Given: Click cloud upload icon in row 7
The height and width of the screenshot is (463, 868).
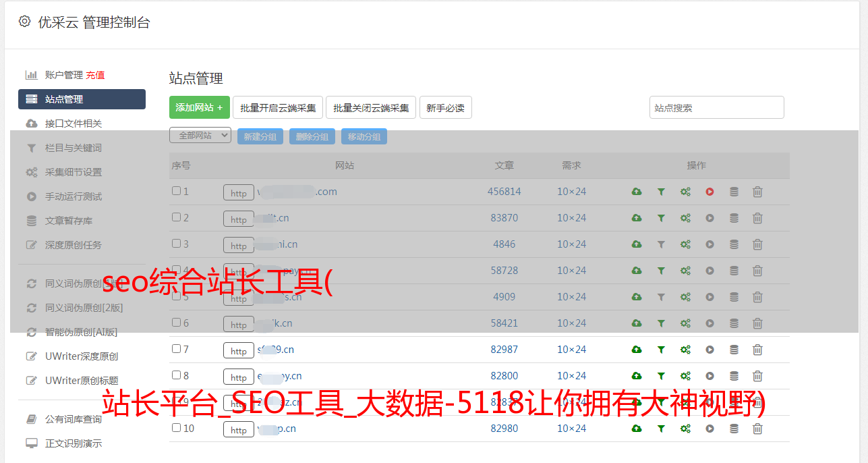Looking at the screenshot, I should [x=637, y=350].
